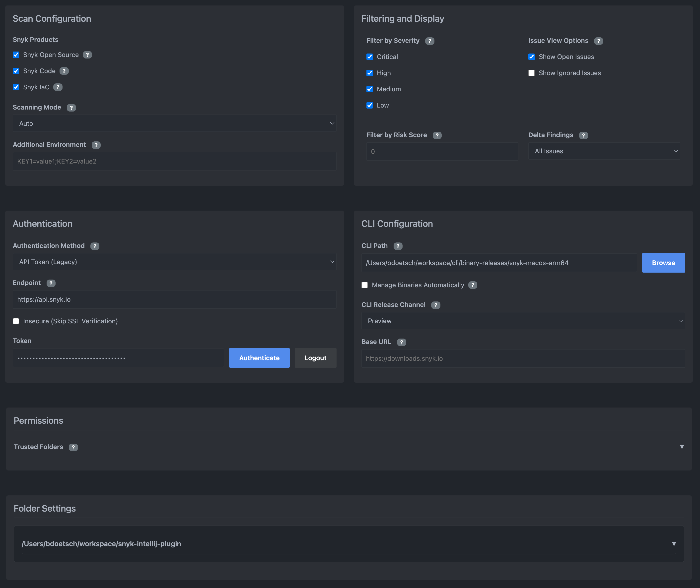Click help icon beside Filter by Severity
Image resolution: width=700 pixels, height=588 pixels.
pyautogui.click(x=429, y=41)
